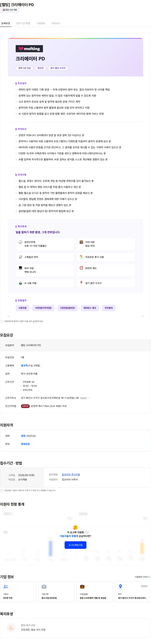Click the 신분당선 subway badge
This screenshot has width=151, height=644.
click(x=25, y=406)
